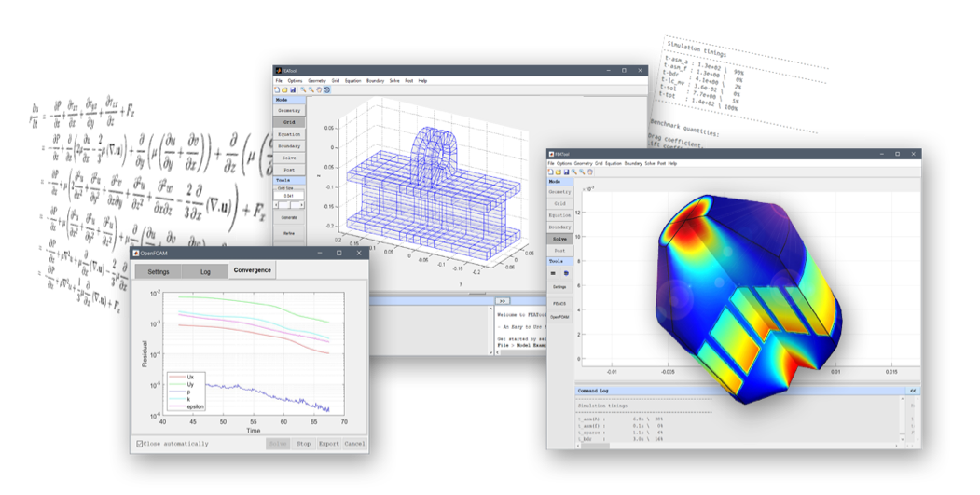The image size is (980, 495).
Task: Click grid size slider left arrow
Action: pyautogui.click(x=276, y=204)
